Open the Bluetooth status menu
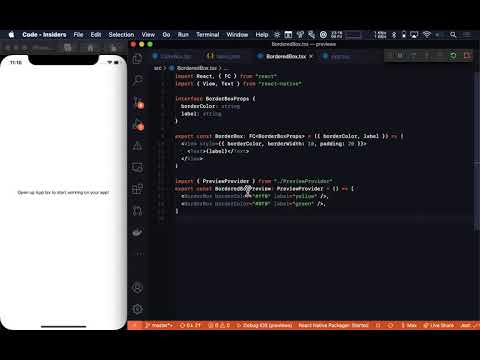Viewport: 480px width, 360px height. (x=394, y=35)
